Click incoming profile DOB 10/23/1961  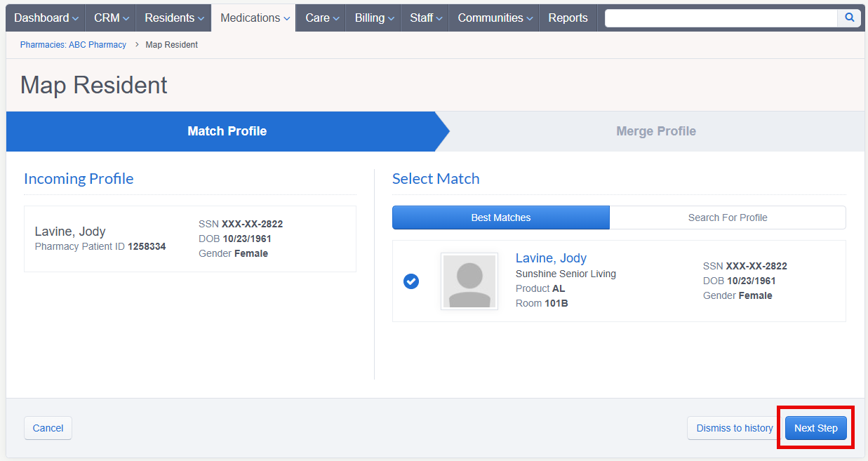(x=235, y=239)
